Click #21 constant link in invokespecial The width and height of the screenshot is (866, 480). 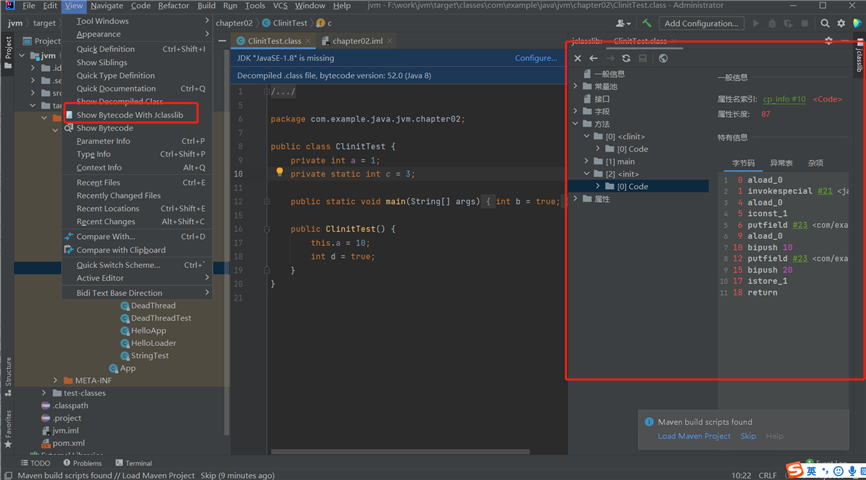825,191
